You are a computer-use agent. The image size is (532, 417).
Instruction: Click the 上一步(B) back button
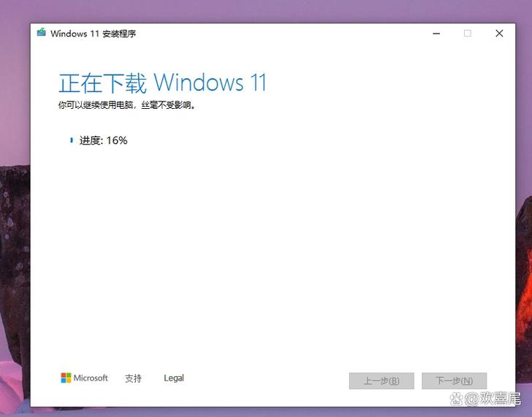[x=381, y=380]
